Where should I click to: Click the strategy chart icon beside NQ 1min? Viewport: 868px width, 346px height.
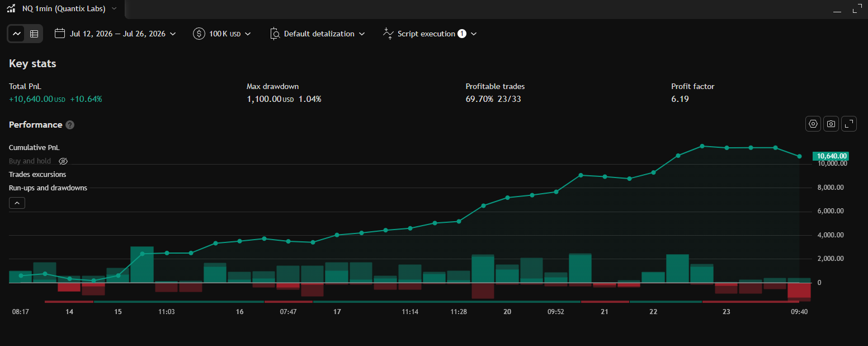(x=11, y=8)
